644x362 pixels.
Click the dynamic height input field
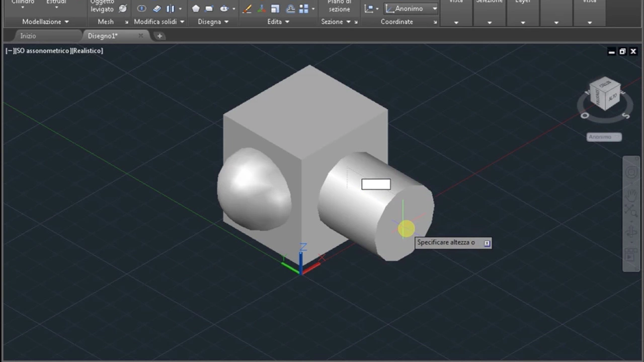tap(376, 185)
